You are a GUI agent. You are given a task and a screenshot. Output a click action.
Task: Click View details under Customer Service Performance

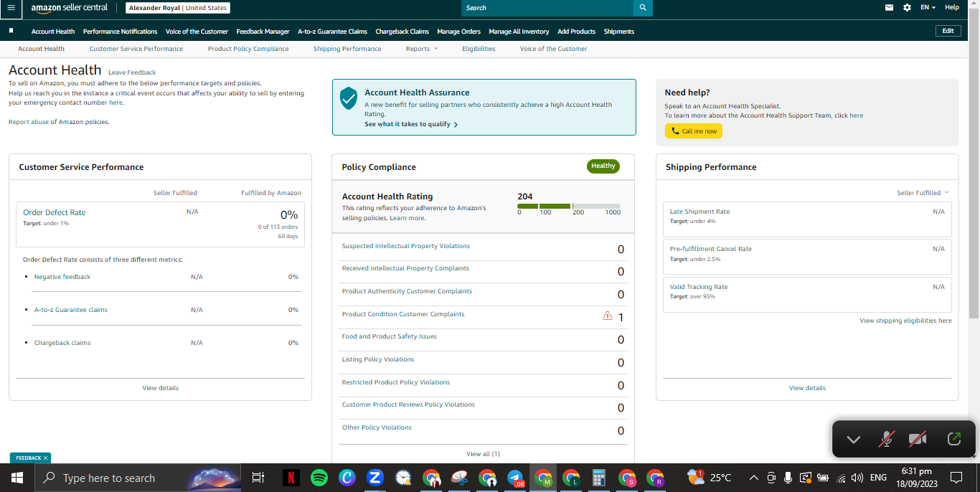pyautogui.click(x=161, y=388)
